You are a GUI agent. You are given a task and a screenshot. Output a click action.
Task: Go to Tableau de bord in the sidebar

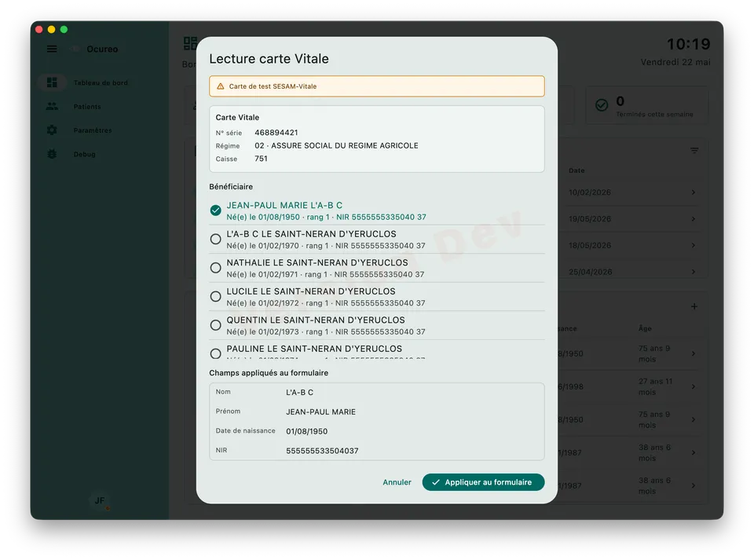101,82
